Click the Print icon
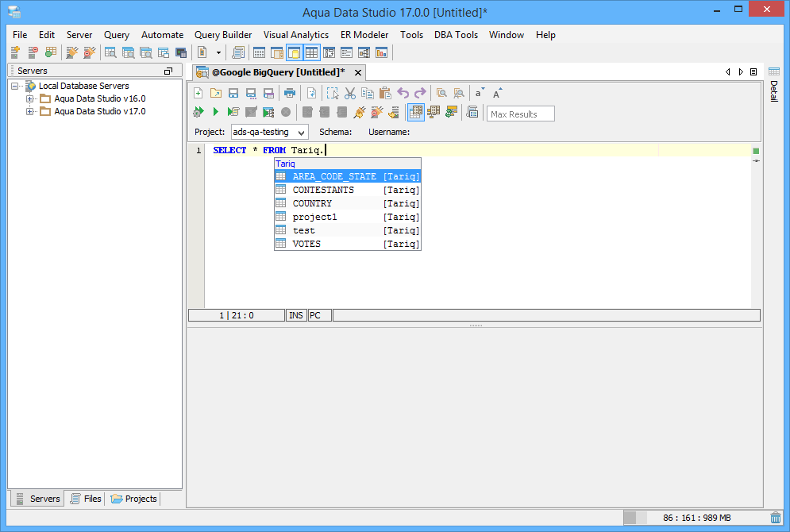 [x=290, y=93]
